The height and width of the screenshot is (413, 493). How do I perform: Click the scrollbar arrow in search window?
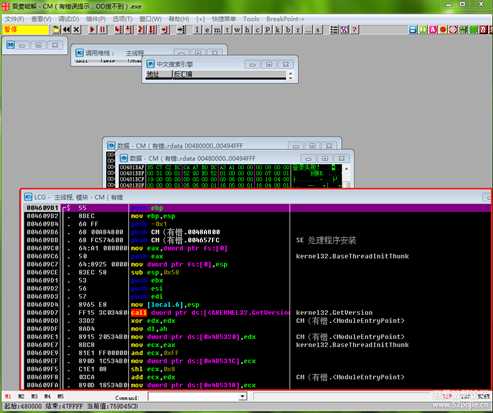click(x=291, y=75)
